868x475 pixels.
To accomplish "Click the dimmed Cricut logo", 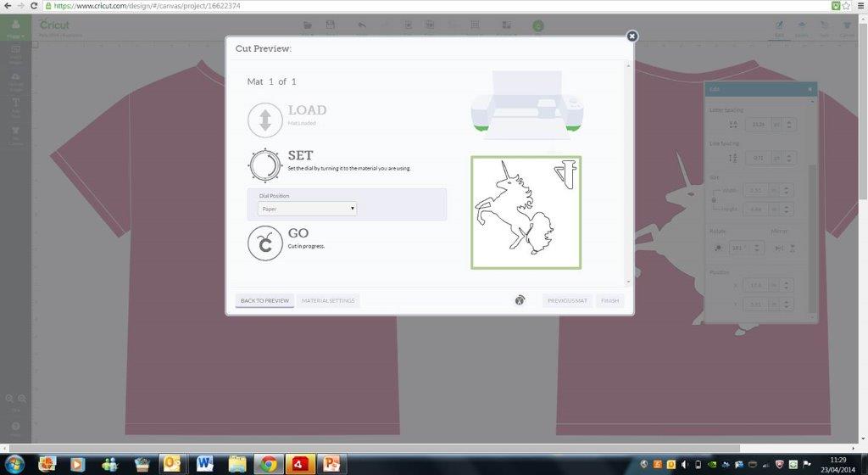I will [54, 25].
